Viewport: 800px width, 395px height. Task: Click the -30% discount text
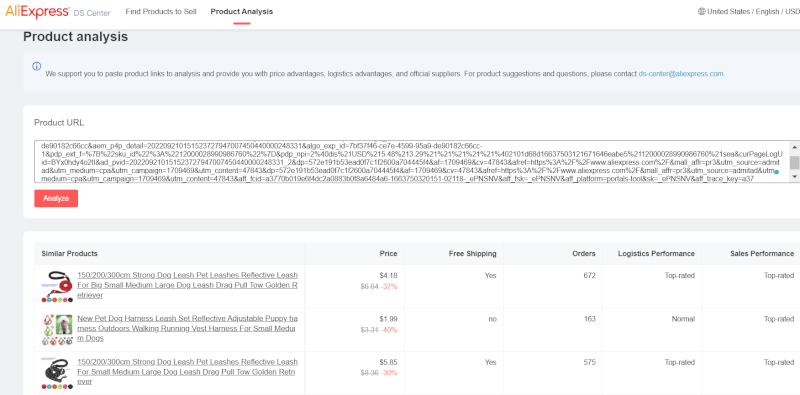click(x=389, y=373)
